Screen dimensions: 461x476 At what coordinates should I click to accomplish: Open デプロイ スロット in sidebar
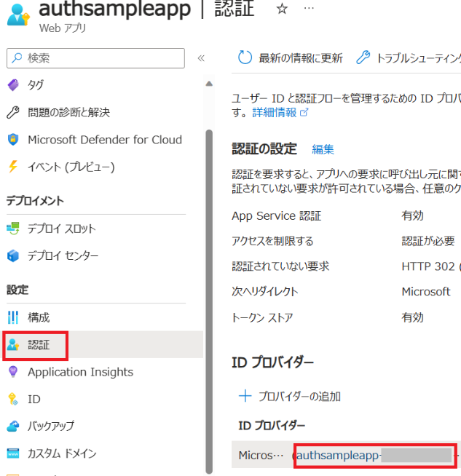[61, 229]
